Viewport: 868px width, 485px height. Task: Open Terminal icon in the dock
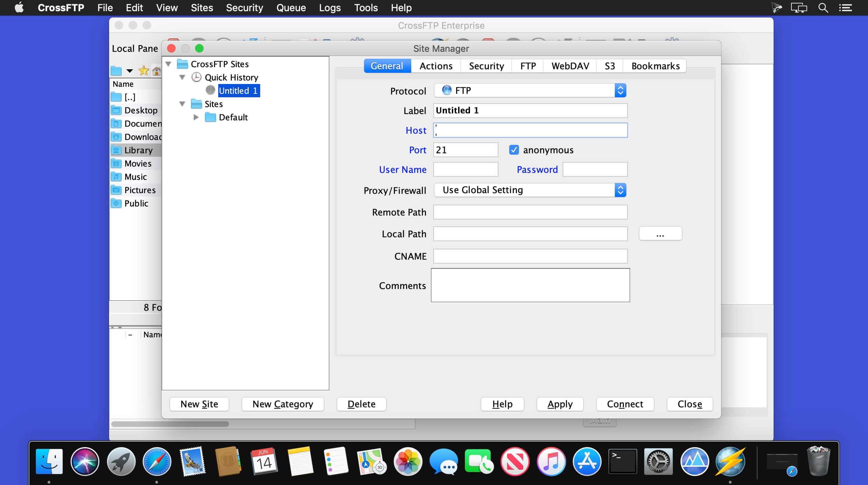pyautogui.click(x=622, y=462)
